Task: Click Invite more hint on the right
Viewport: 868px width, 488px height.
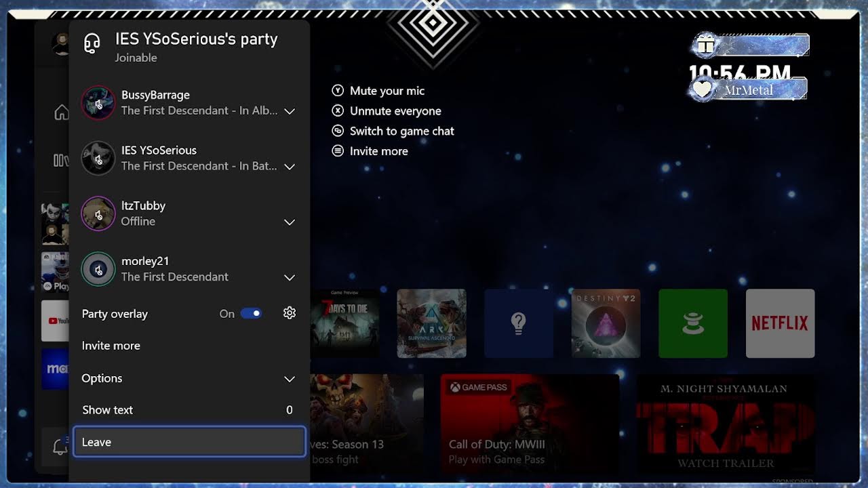Action: click(379, 151)
